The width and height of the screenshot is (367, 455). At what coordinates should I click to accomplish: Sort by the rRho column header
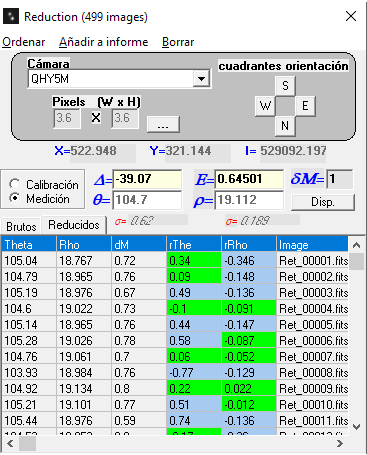(249, 245)
